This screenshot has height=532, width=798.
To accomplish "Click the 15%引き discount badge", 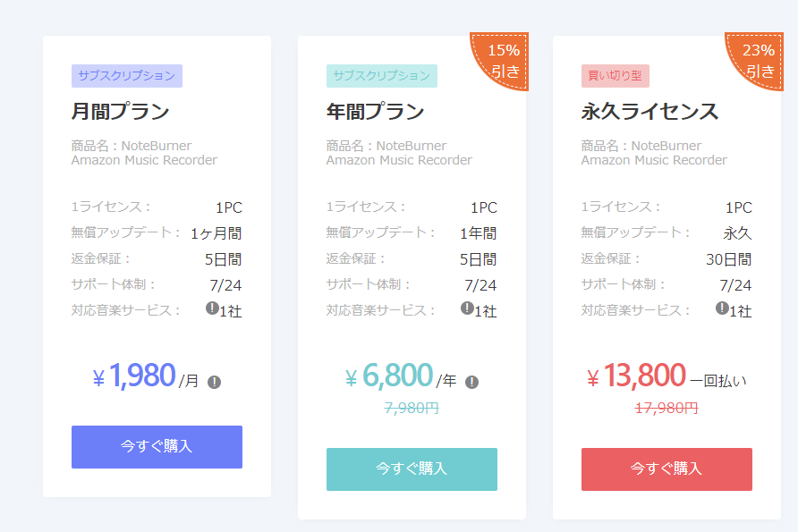I will click(x=505, y=60).
